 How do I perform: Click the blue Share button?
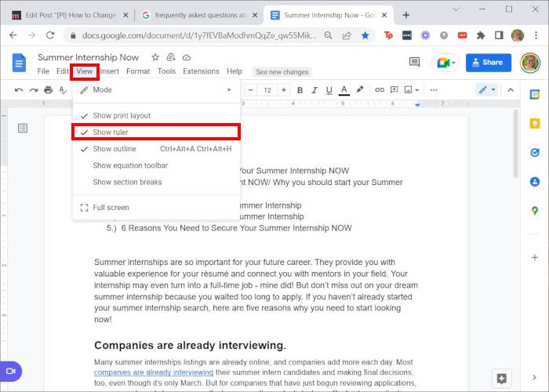[488, 63]
